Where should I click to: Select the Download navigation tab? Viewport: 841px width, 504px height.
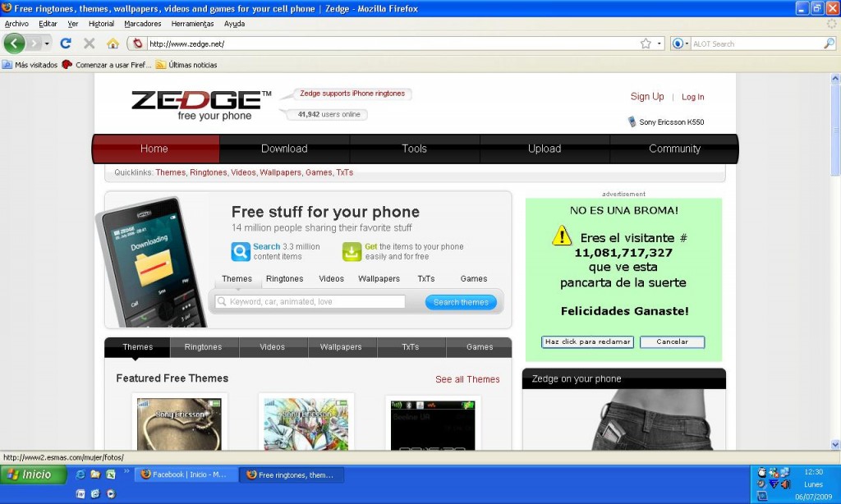[x=284, y=149]
